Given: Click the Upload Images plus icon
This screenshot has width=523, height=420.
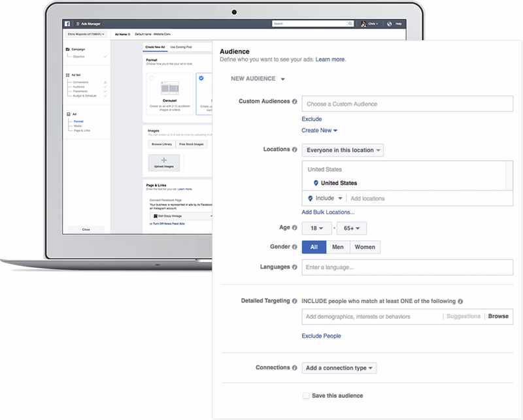Looking at the screenshot, I should point(164,160).
